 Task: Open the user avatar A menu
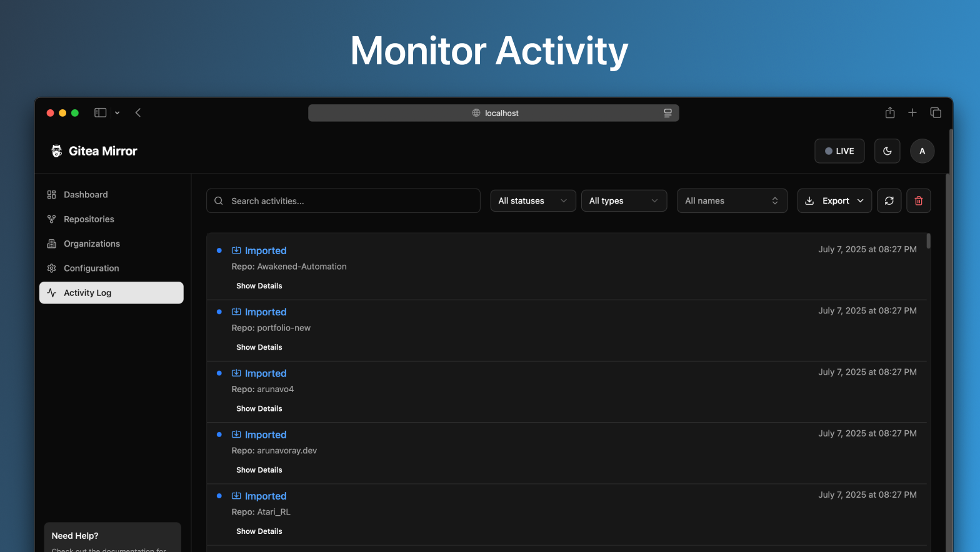click(922, 151)
